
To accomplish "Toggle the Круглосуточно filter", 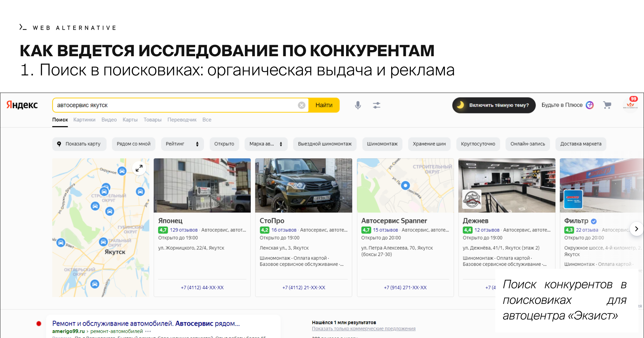I will (x=478, y=144).
